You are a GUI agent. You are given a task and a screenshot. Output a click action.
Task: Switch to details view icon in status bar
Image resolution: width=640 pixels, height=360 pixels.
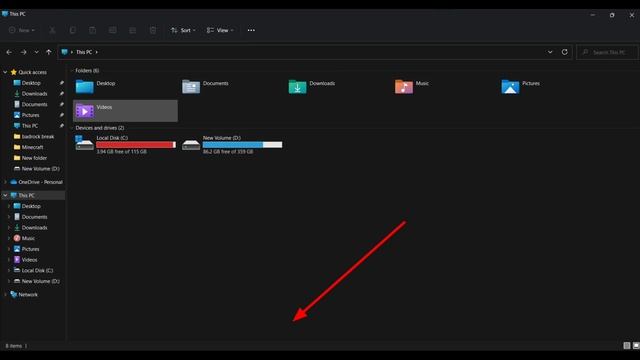pyautogui.click(x=627, y=346)
